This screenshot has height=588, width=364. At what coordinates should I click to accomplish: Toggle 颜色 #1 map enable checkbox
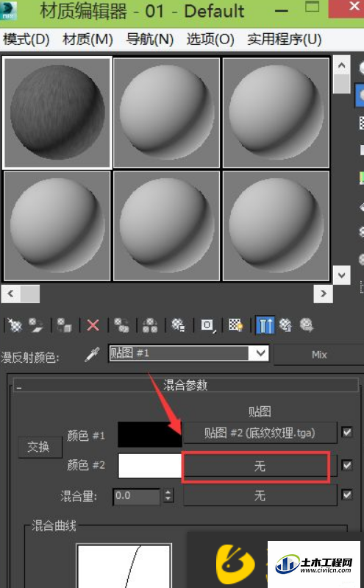click(347, 432)
